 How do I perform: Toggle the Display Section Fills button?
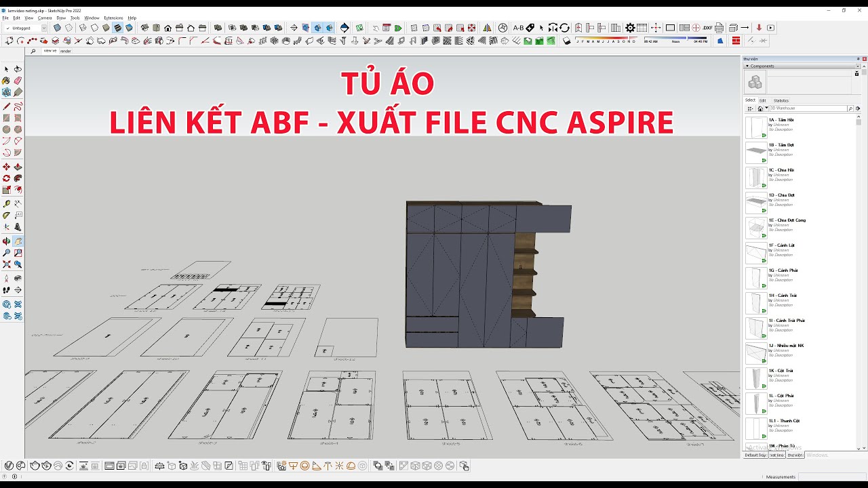tap(329, 28)
